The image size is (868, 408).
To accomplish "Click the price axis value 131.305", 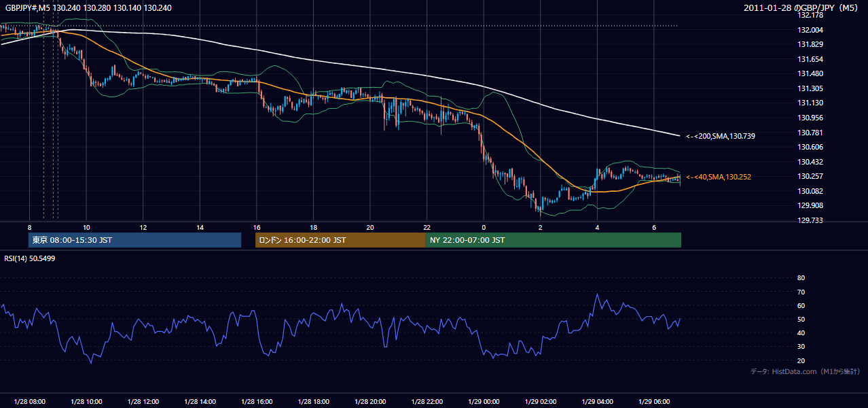I will tap(810, 88).
